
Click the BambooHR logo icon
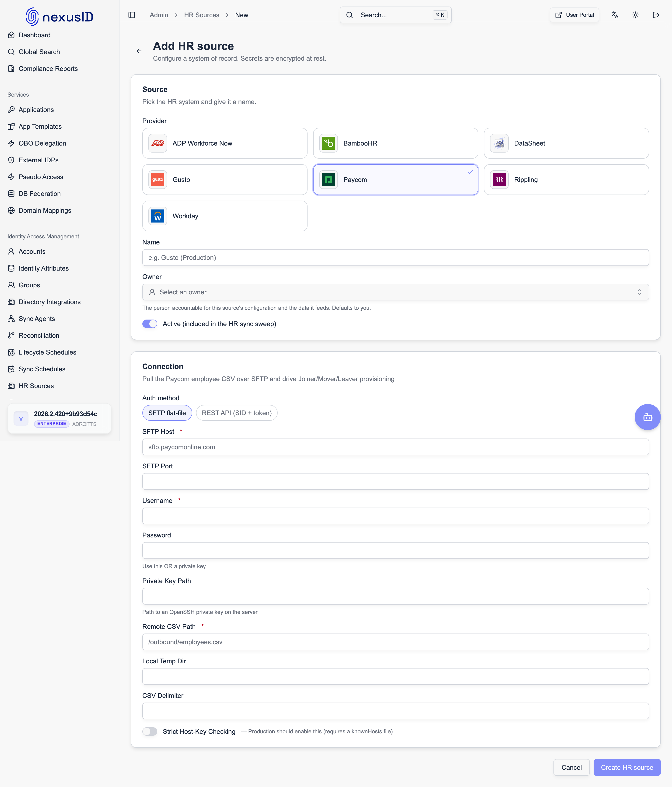pyautogui.click(x=328, y=143)
